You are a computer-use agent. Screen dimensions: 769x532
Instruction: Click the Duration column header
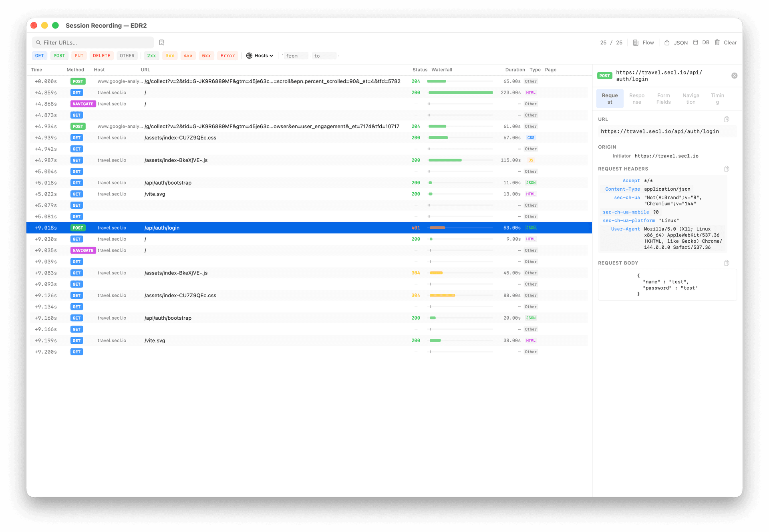click(x=515, y=70)
